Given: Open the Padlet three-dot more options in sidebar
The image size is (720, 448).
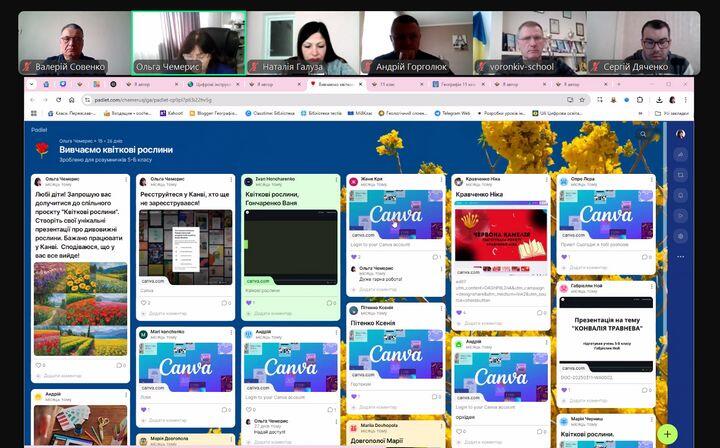Looking at the screenshot, I should (x=681, y=257).
